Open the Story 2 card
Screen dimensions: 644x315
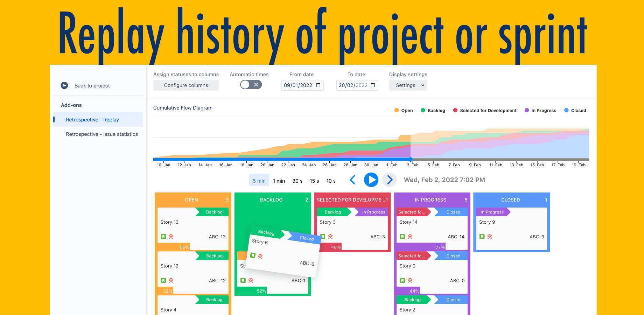(432, 305)
